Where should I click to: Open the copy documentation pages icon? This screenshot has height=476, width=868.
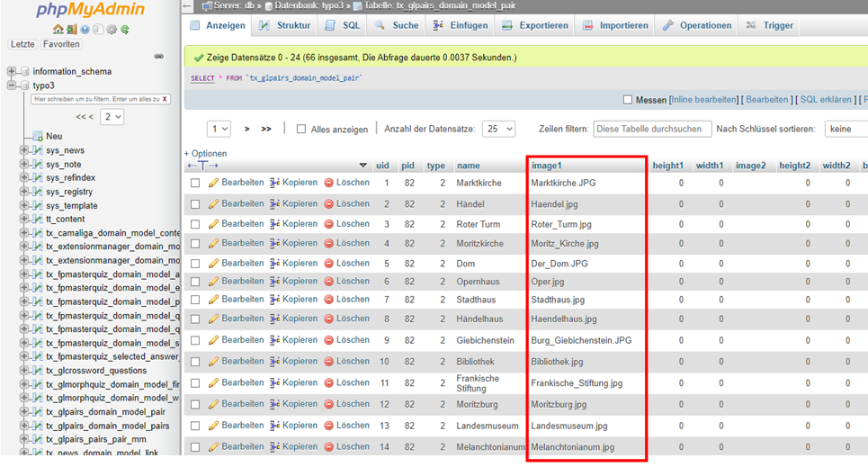coord(98,30)
